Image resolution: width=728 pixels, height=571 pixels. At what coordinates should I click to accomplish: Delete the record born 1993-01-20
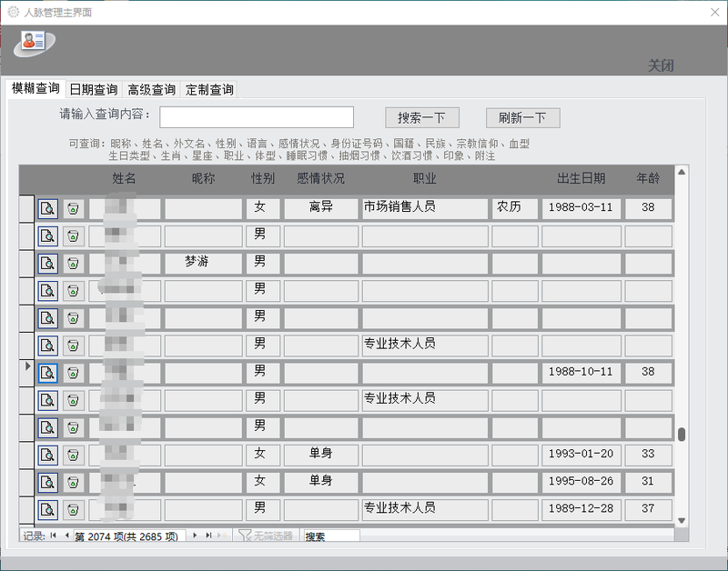(74, 455)
